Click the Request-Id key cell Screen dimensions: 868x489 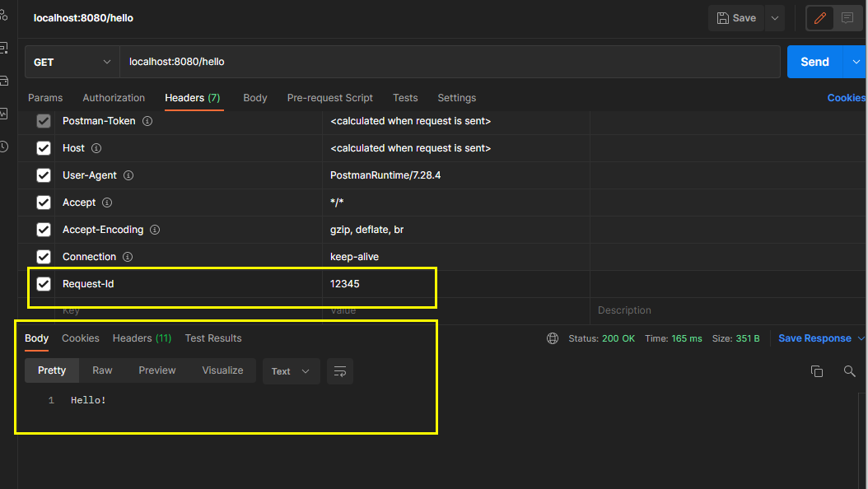[x=189, y=284]
